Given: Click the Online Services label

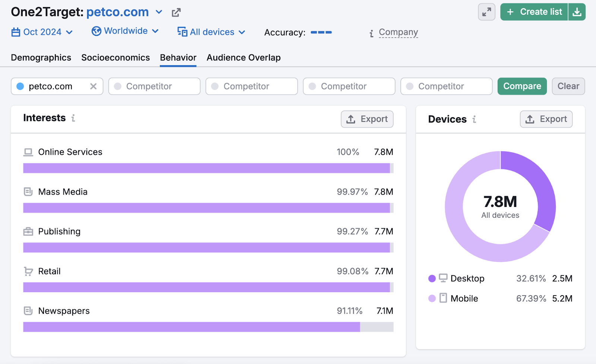Looking at the screenshot, I should [x=70, y=152].
